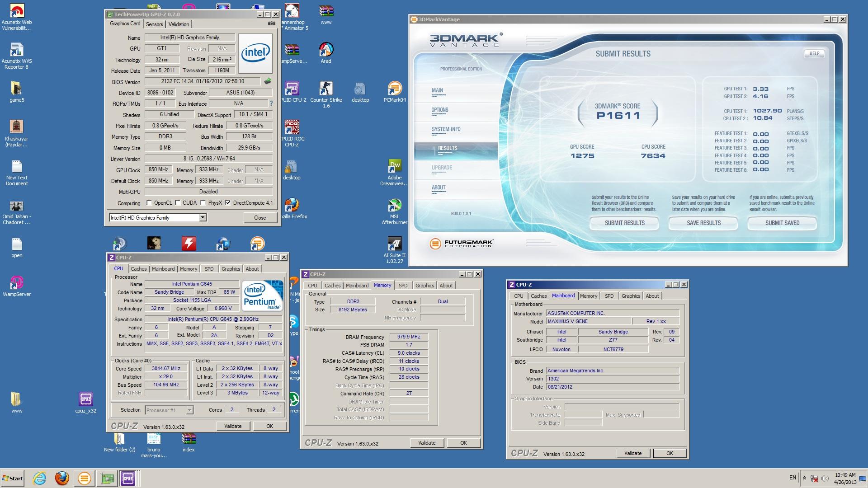Toggle the DirectCompute 4.1 checkbox
This screenshot has width=868, height=488.
pos(228,203)
